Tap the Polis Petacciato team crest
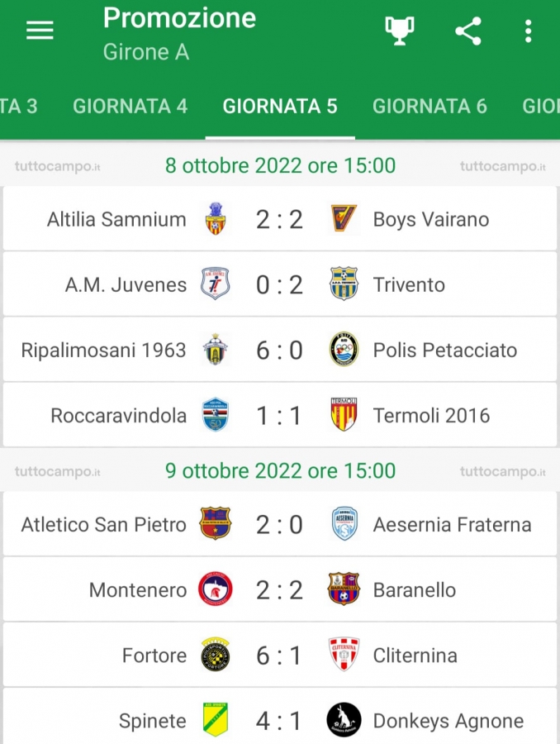The width and height of the screenshot is (560, 744). pyautogui.click(x=344, y=350)
